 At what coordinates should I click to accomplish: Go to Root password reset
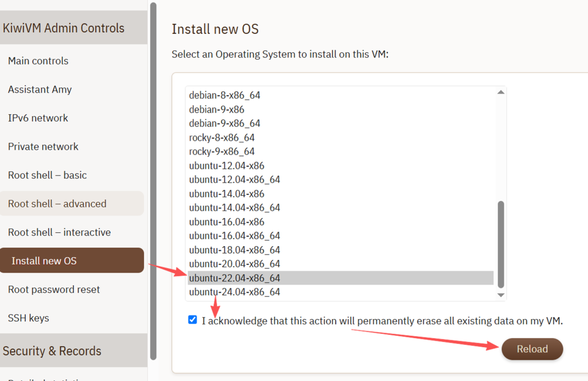[x=54, y=289]
